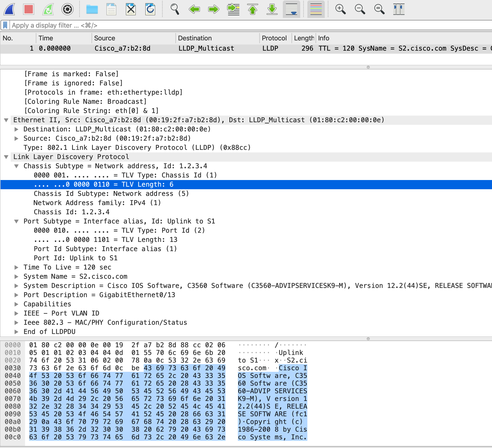Jump to the first packet
Image resolution: width=492 pixels, height=448 pixels.
(x=253, y=9)
